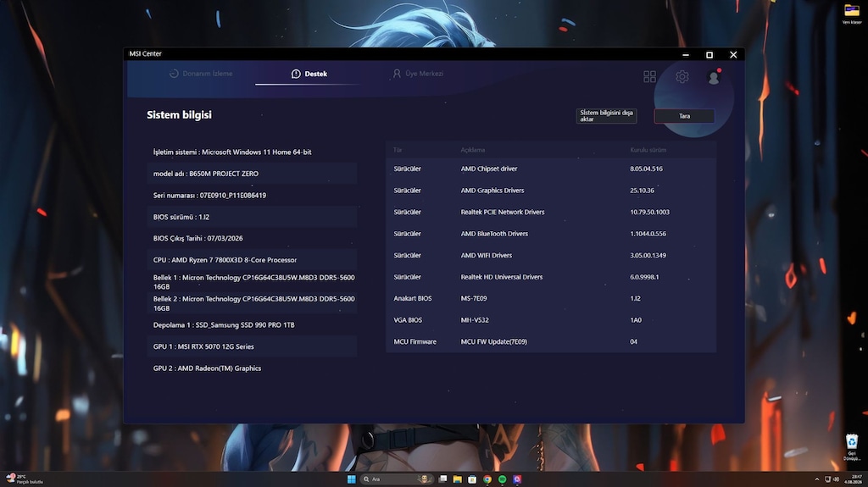Click version 6.0.9998.1 cell

pos(644,277)
